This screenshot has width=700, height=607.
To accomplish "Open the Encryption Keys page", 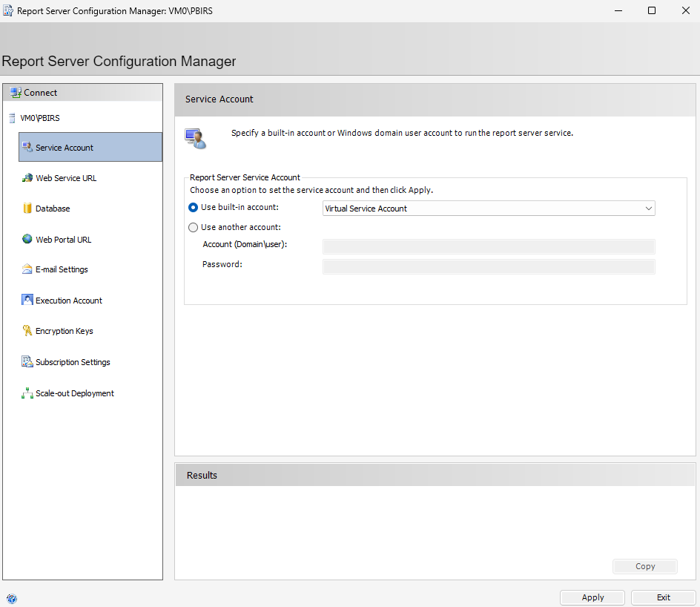I will pos(65,331).
